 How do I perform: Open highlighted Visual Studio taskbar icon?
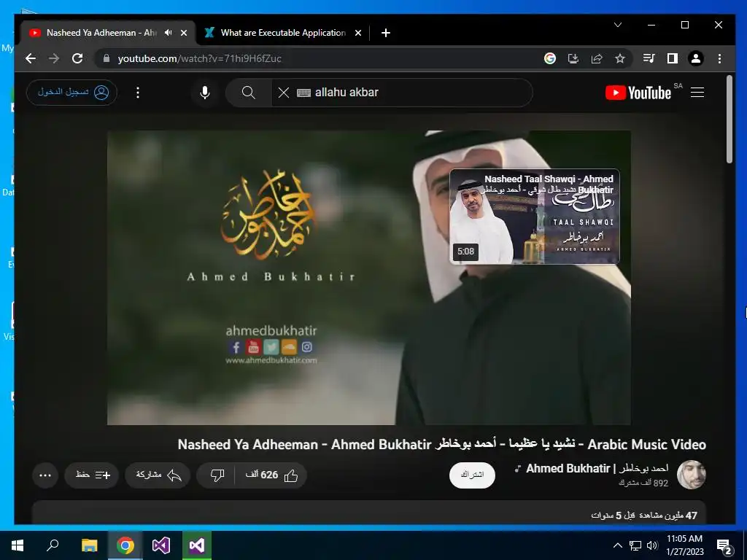197,545
